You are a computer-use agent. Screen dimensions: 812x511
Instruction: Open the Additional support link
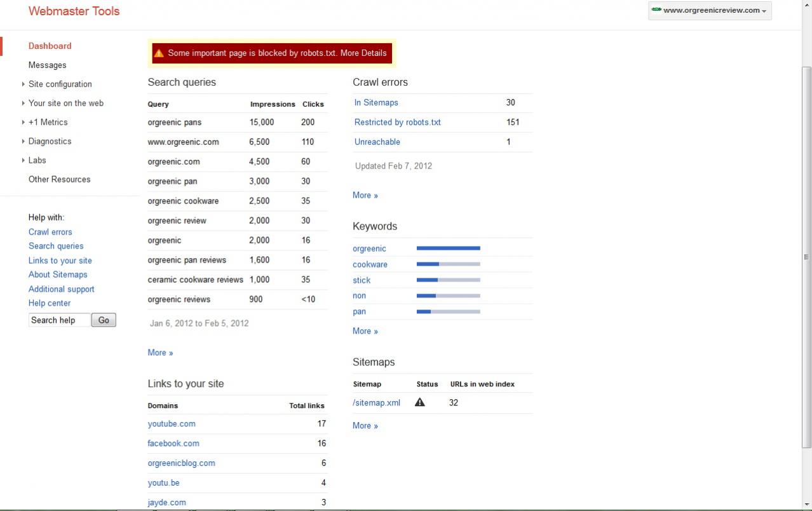pyautogui.click(x=62, y=289)
